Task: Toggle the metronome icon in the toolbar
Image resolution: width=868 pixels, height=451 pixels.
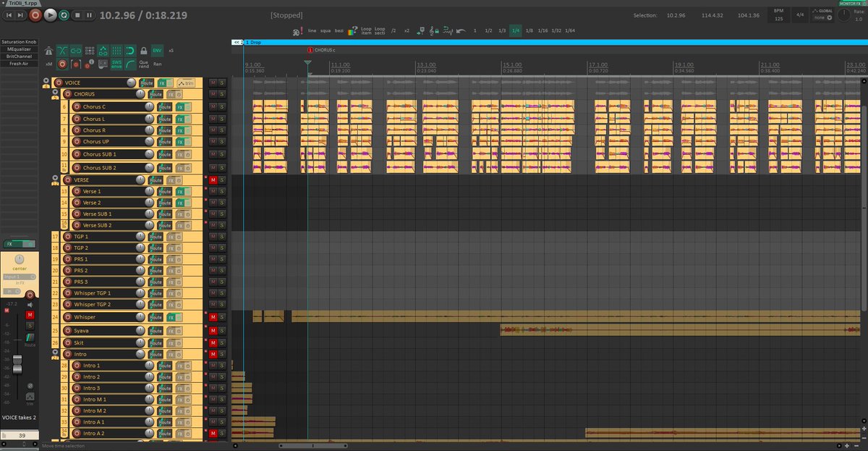Action: coord(48,51)
